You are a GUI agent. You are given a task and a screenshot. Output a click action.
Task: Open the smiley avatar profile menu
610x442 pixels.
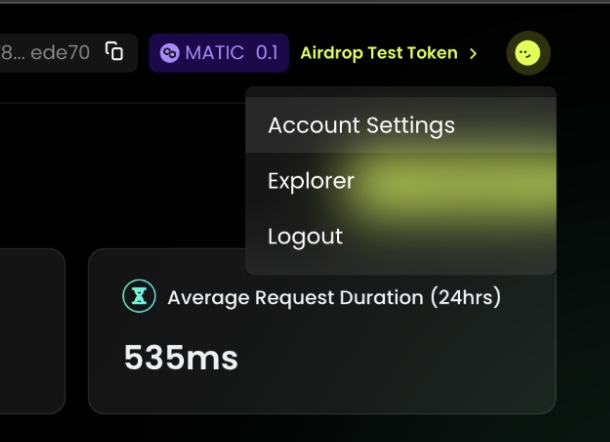pyautogui.click(x=528, y=53)
